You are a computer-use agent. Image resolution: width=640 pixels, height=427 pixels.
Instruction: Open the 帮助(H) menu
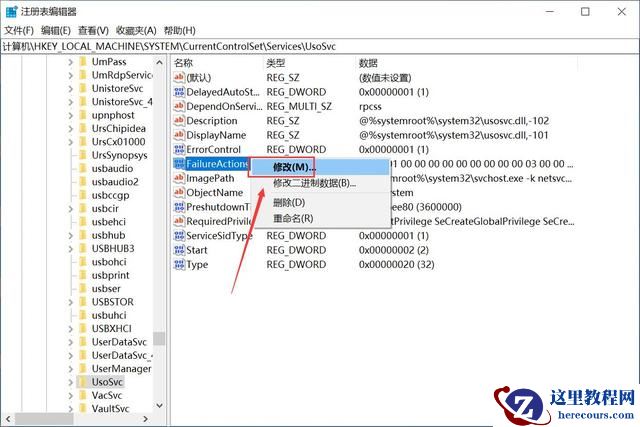point(180,31)
